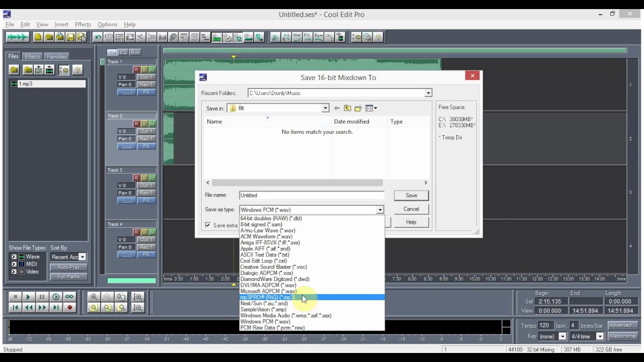Click the Auto-Play button
644x362 pixels.
[x=68, y=267]
